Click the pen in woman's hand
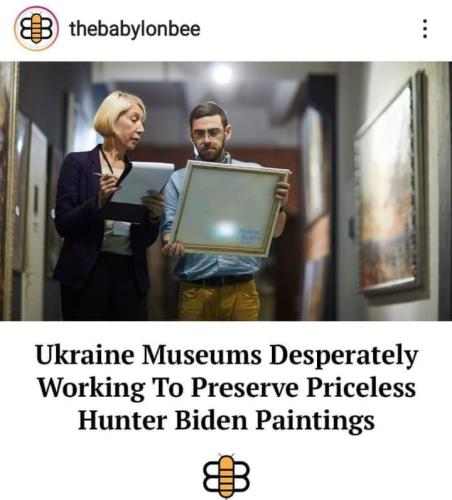452x500 pixels. coord(104,175)
